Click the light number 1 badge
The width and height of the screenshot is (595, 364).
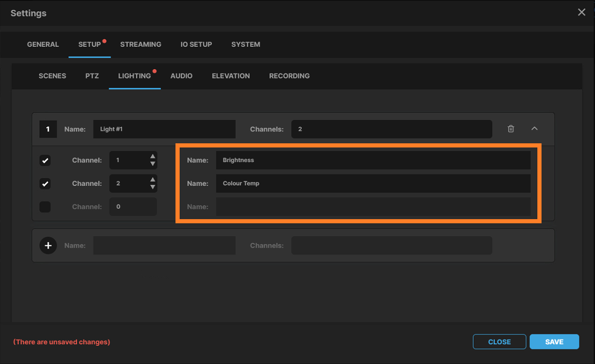coord(48,129)
